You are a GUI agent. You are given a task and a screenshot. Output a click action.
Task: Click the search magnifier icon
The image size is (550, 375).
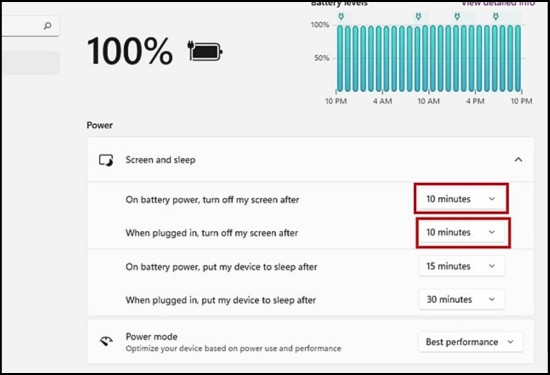(x=47, y=26)
